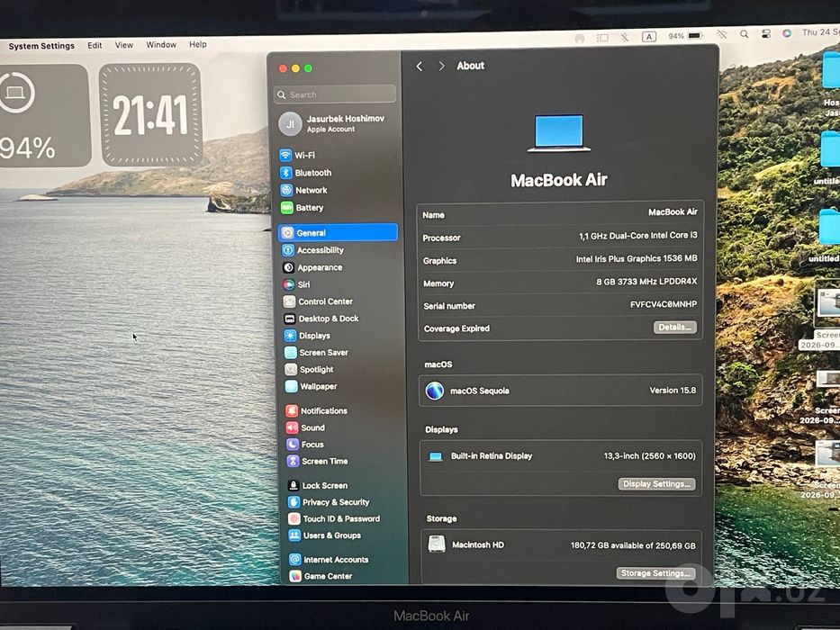
Task: Open the Help menu
Action: click(x=198, y=44)
